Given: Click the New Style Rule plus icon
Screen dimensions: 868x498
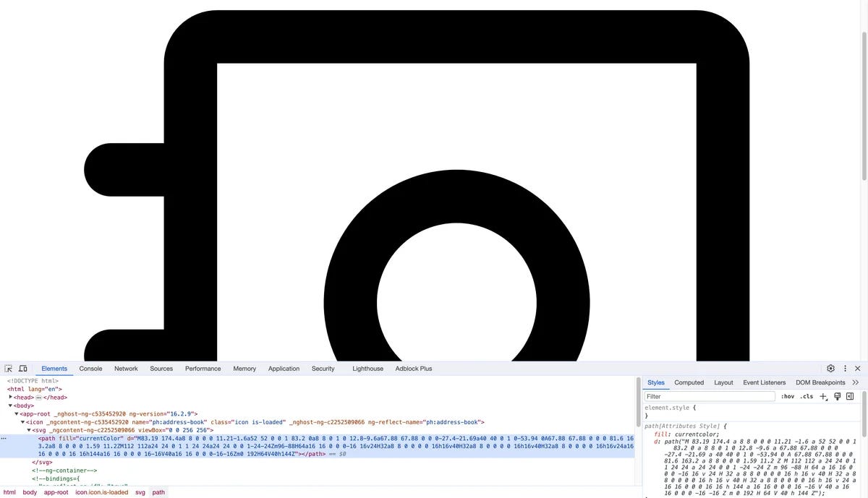Looking at the screenshot, I should (823, 396).
